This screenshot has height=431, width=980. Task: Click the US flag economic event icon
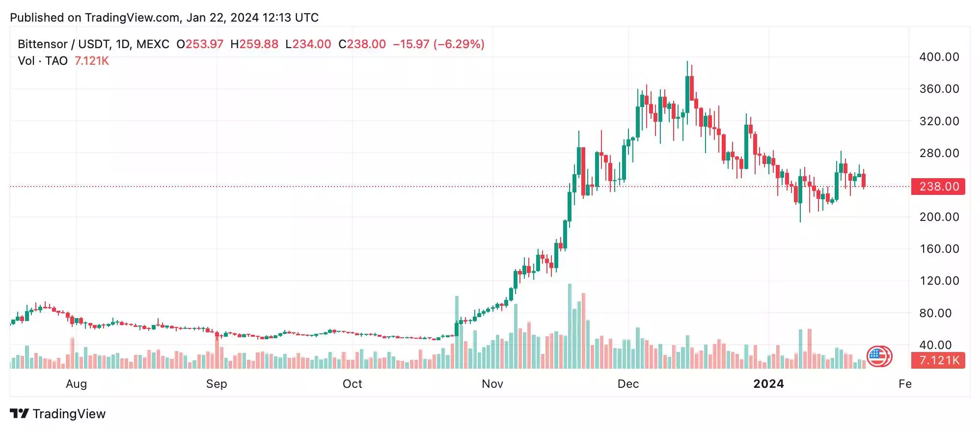pos(879,356)
